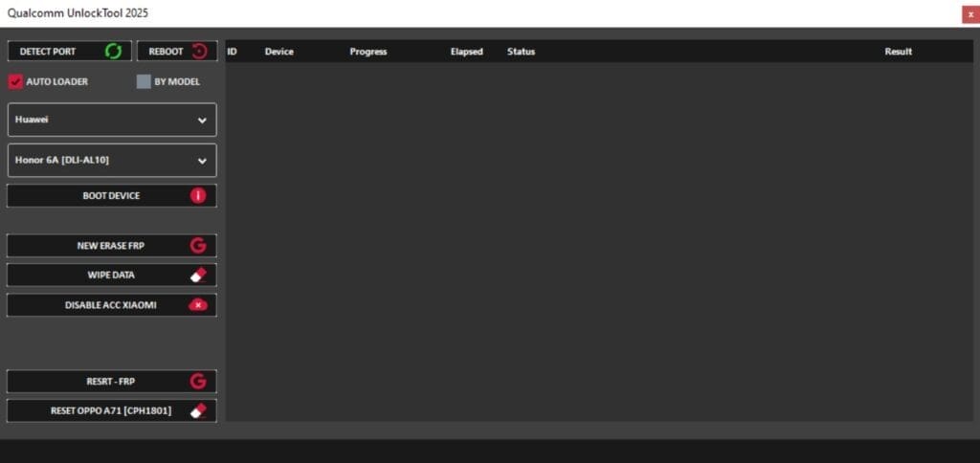Click the red info icon on Boot Device
Image resolution: width=980 pixels, height=463 pixels.
click(198, 196)
